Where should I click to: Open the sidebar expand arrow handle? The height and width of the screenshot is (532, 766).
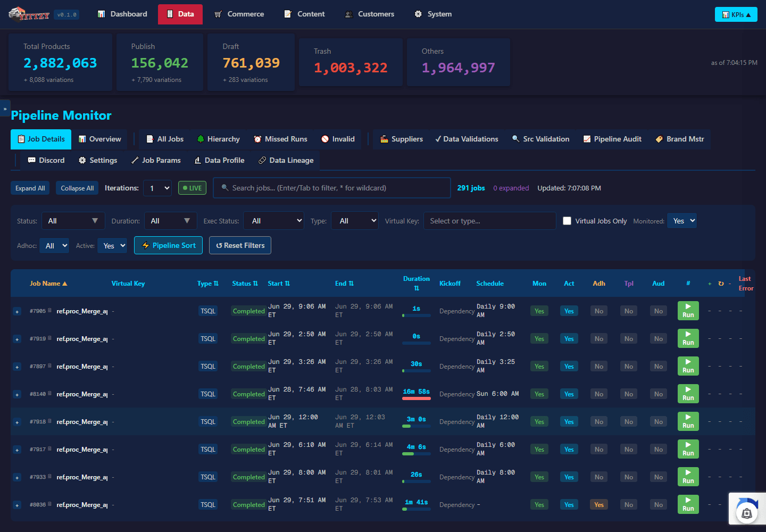coord(5,109)
